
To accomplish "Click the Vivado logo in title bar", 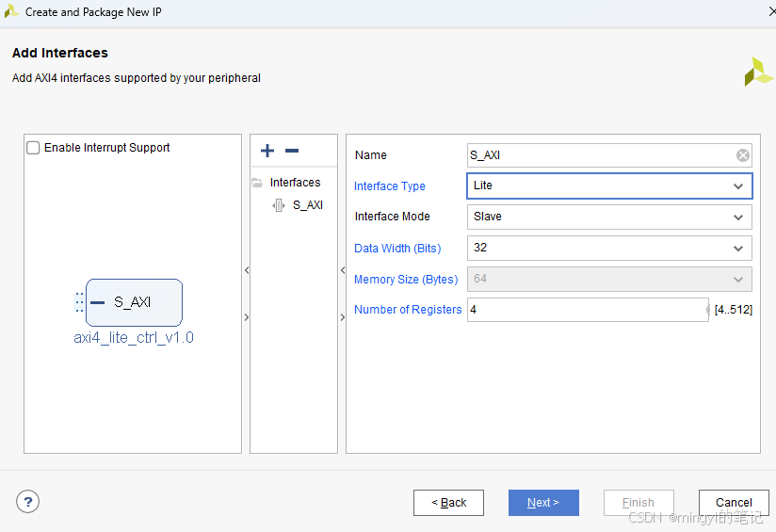I will point(11,11).
